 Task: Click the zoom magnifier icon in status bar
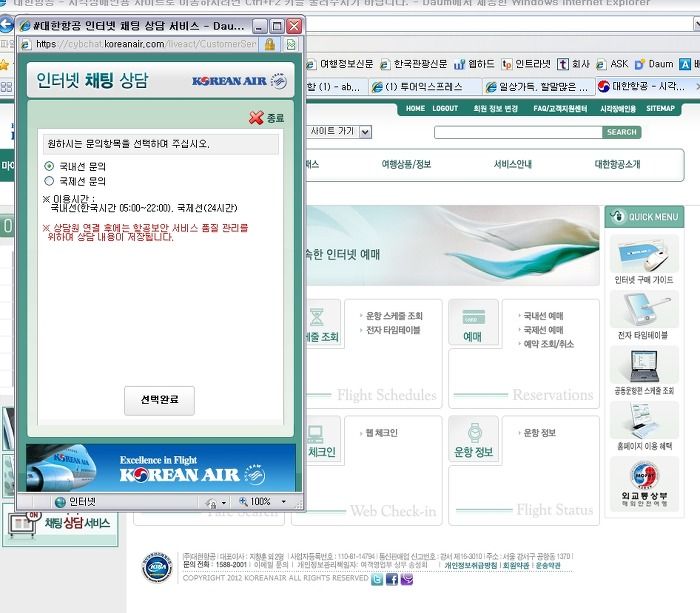pos(243,501)
